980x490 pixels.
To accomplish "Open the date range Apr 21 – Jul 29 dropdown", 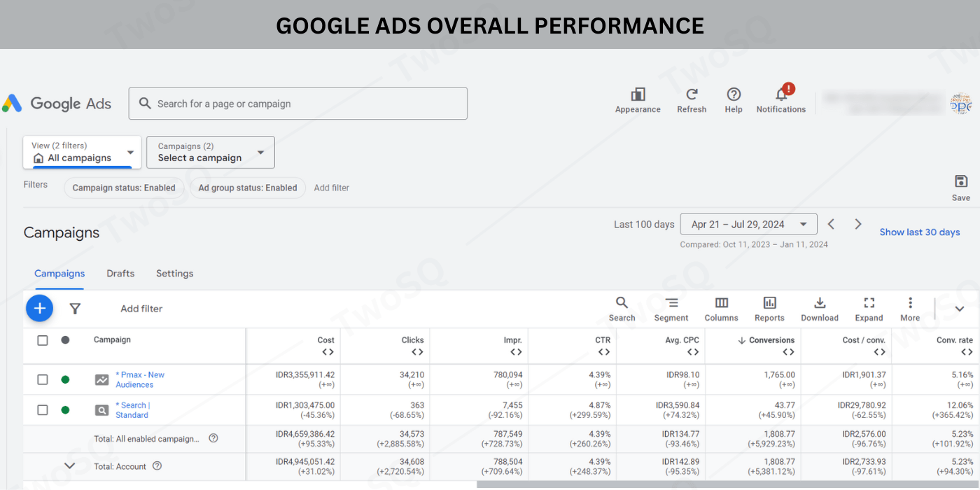I will click(x=748, y=224).
